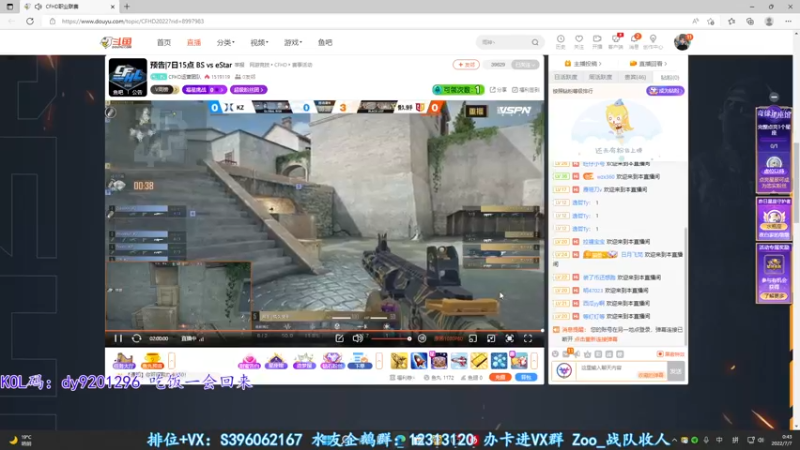
Task: Click the search magnifier icon
Action: pos(535,42)
